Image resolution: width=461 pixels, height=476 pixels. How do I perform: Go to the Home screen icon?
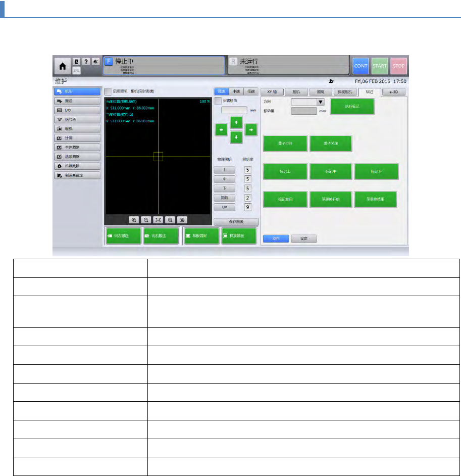[63, 66]
